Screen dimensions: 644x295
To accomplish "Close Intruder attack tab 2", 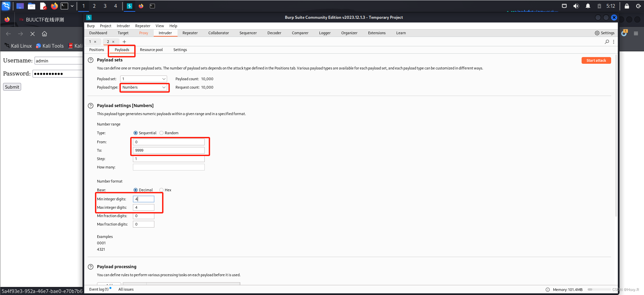I will coord(113,42).
